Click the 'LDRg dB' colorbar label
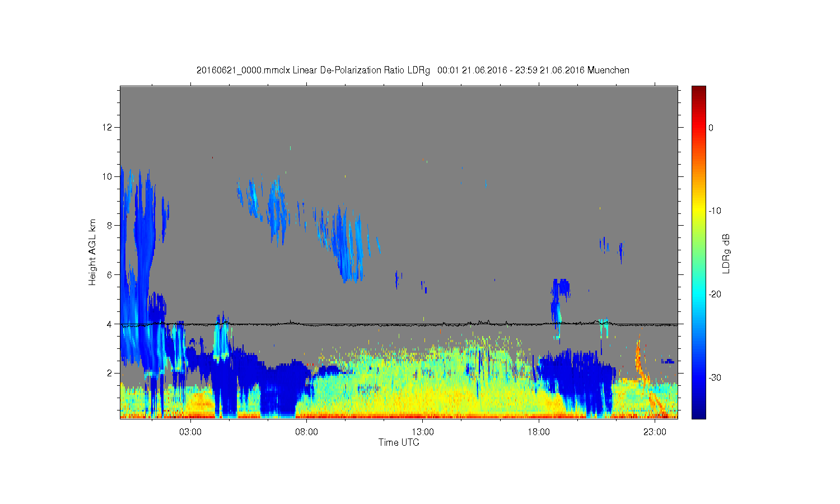Viewport: 840px width, 504px height. coord(726,253)
